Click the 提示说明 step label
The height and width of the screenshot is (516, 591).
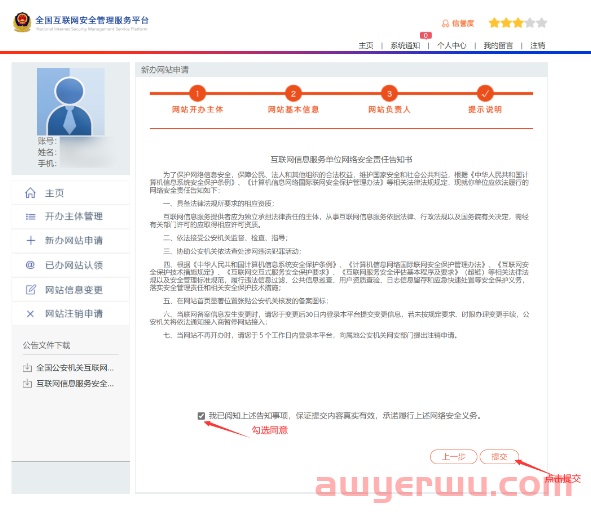485,110
